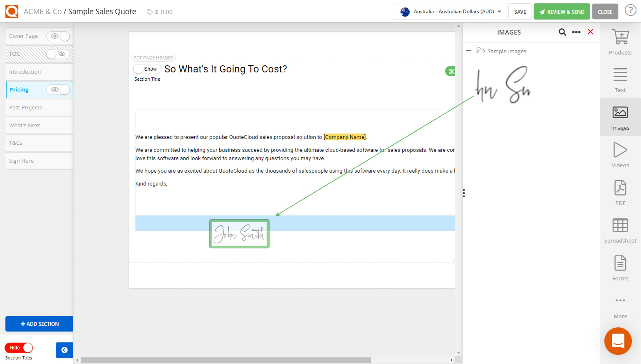Click the ADD SECTION button
This screenshot has height=364, width=641.
coord(39,324)
